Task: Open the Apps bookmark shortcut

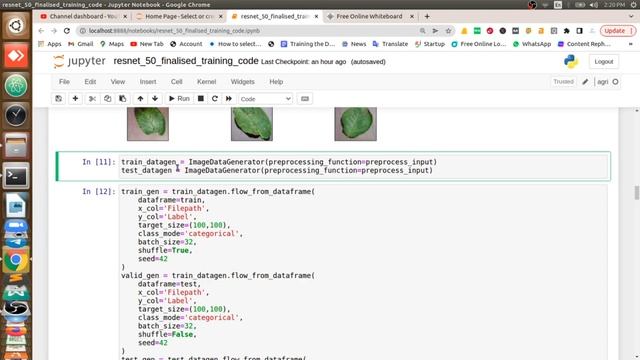Action: coord(49,44)
